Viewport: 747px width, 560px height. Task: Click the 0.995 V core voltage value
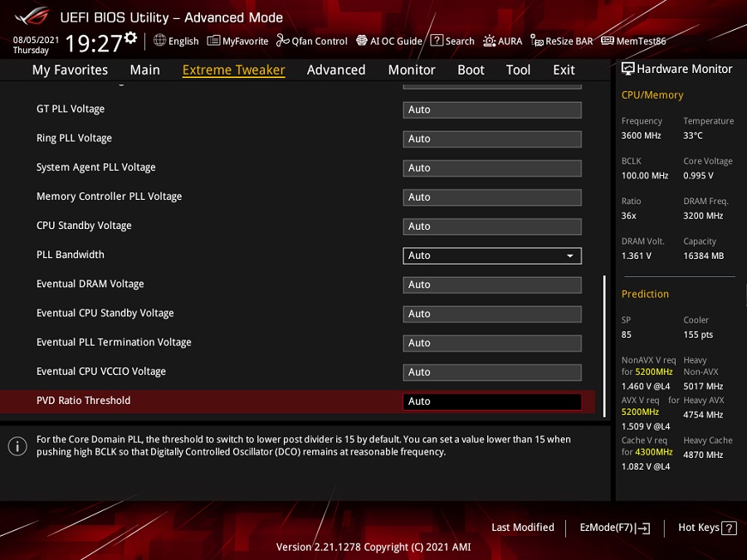698,176
